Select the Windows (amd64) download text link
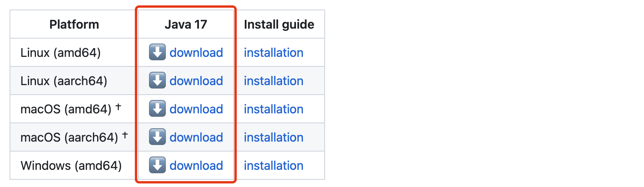644x187 pixels. click(x=196, y=166)
